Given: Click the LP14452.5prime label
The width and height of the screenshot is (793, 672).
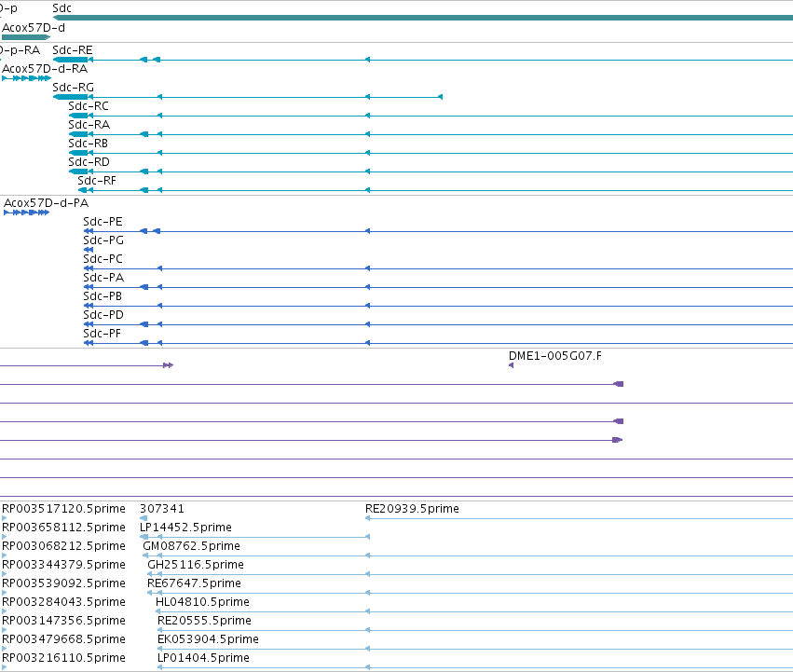Looking at the screenshot, I should point(185,528).
